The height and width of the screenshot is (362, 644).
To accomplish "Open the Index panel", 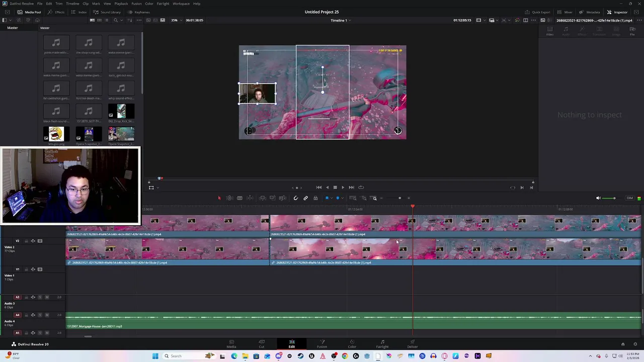I will 79,12.
